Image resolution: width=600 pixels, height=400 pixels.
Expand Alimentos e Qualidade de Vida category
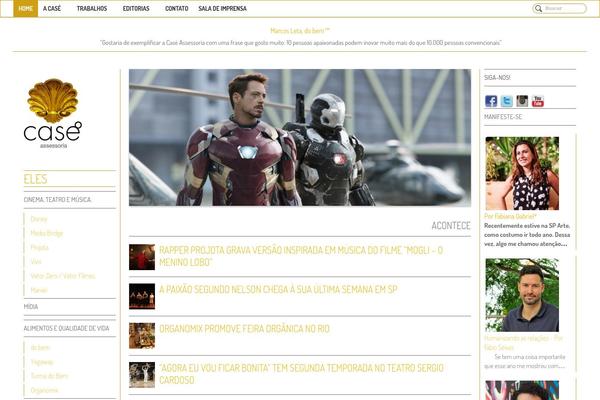tap(67, 328)
